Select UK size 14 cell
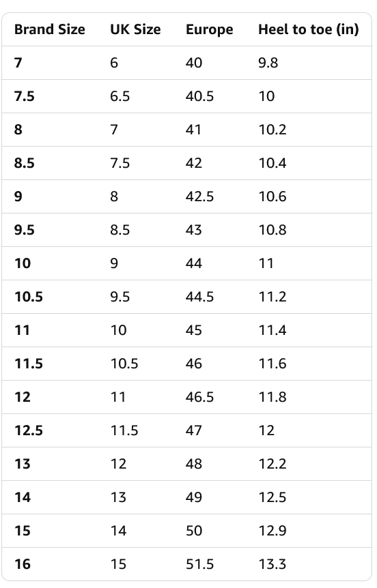This screenshot has width=377, height=588. (x=118, y=531)
